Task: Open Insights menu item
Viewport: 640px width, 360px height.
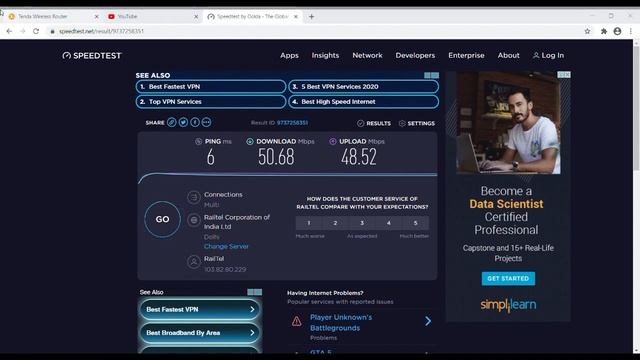Action: [325, 55]
